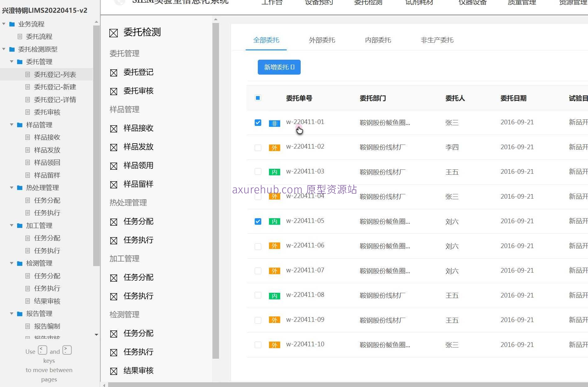
Task: Select 样品留样 under 样品管理
Action: (x=138, y=184)
